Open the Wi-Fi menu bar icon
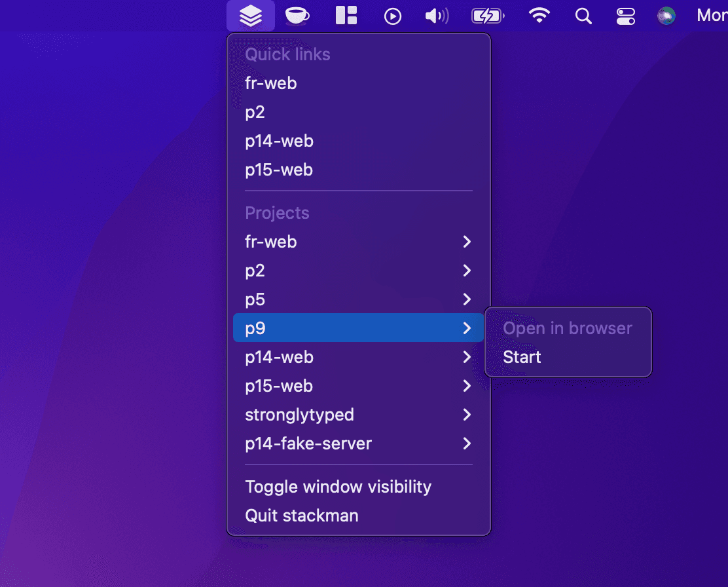The height and width of the screenshot is (587, 728). [x=539, y=16]
